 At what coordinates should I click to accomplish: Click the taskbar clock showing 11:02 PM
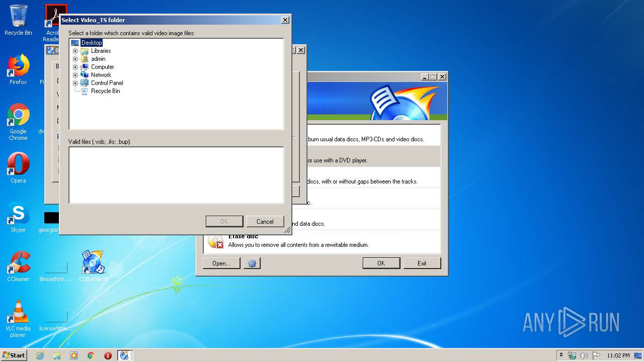pyautogui.click(x=618, y=355)
